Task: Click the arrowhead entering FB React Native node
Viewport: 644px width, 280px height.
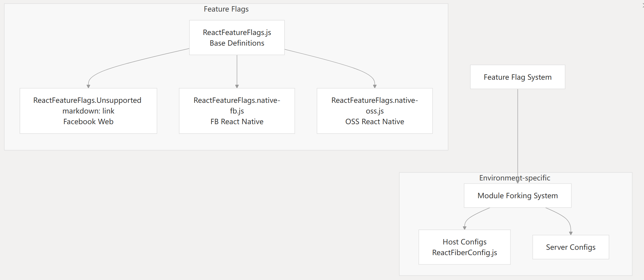Action: (x=237, y=86)
